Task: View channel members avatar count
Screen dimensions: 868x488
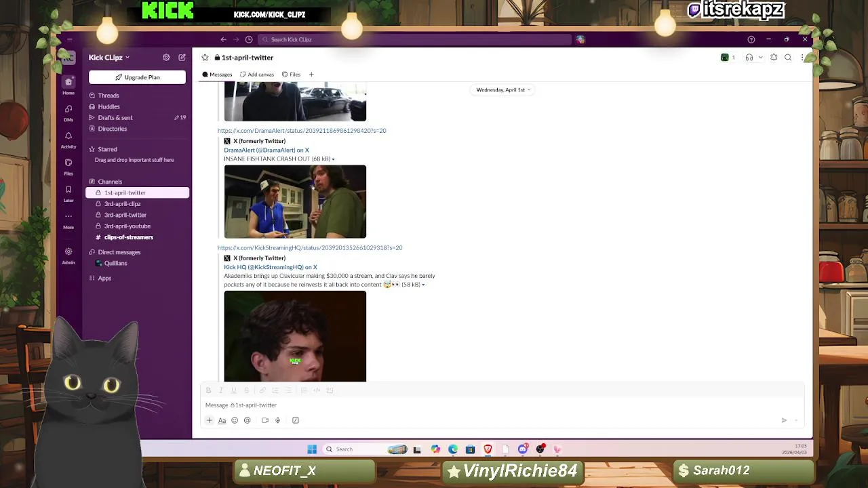Action: (x=728, y=58)
